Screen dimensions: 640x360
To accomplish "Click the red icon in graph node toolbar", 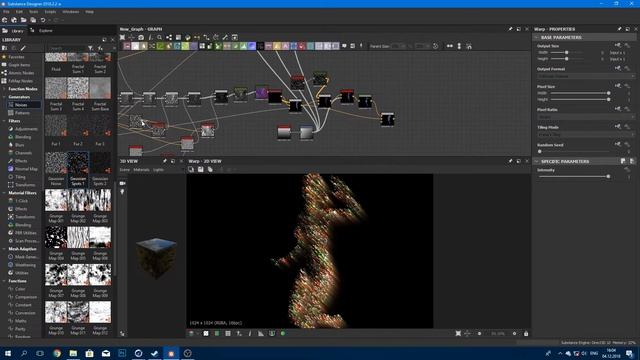I will click(302, 46).
